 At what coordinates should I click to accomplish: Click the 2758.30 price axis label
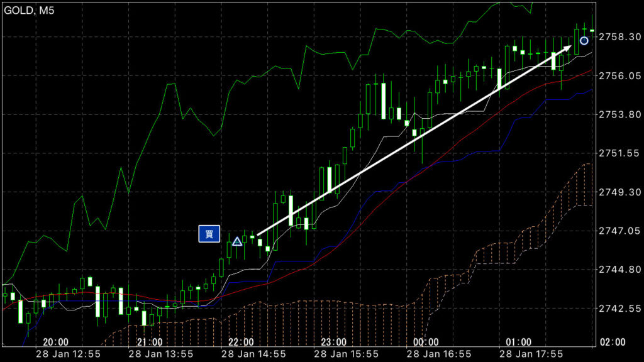click(620, 37)
